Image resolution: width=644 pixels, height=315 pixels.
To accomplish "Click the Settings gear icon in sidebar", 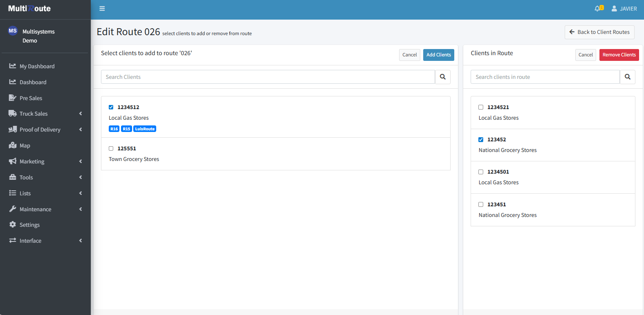I will [x=13, y=225].
